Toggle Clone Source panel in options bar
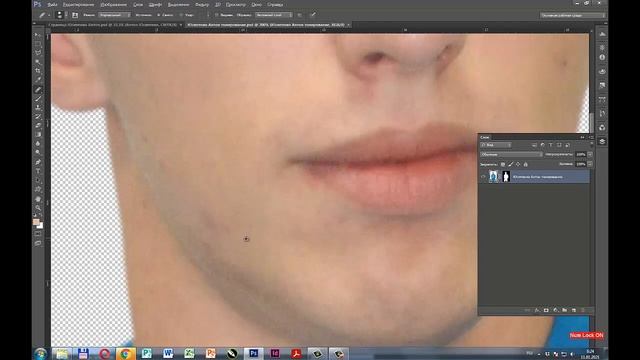Viewport: 640px width, 360px height. [x=75, y=15]
